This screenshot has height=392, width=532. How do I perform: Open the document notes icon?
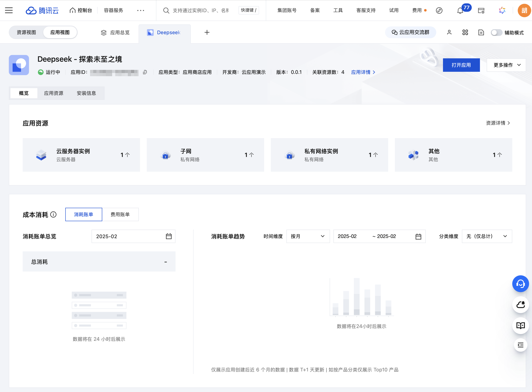coord(481,32)
